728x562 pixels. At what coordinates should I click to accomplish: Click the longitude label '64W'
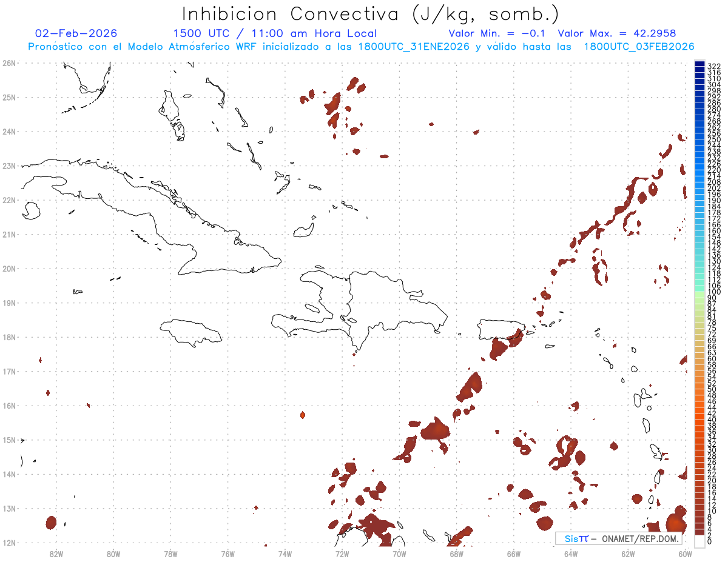571,553
